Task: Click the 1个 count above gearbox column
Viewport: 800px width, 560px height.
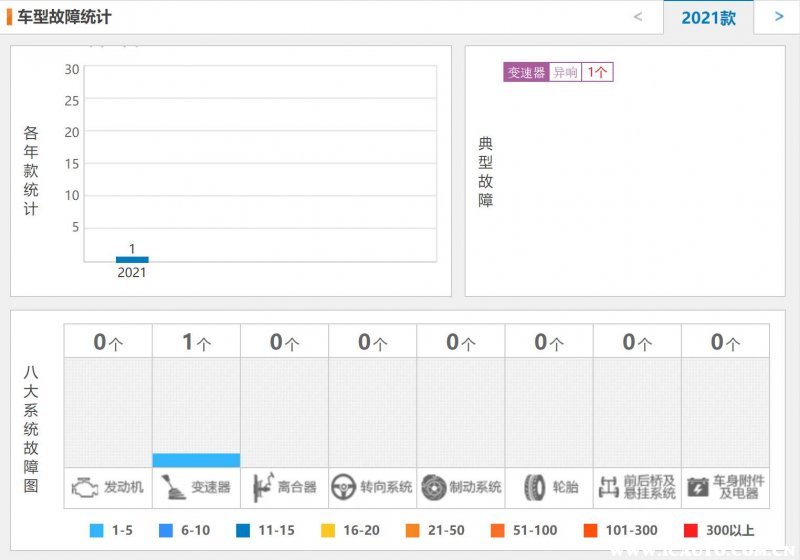Action: pyautogui.click(x=196, y=342)
